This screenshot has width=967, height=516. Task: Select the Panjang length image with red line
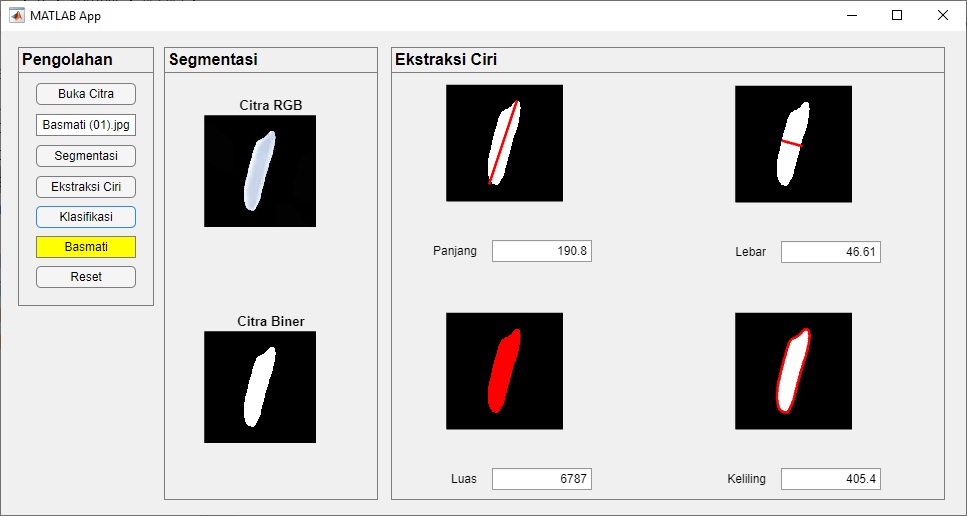click(504, 143)
